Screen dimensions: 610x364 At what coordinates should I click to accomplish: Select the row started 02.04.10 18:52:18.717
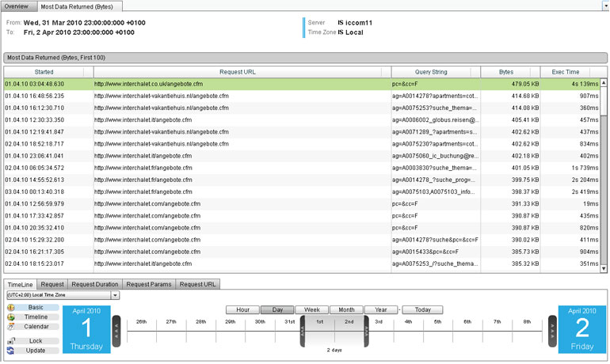point(302,144)
